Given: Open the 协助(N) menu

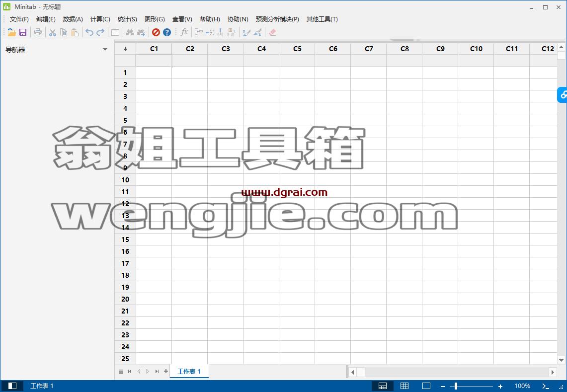Looking at the screenshot, I should pos(238,19).
